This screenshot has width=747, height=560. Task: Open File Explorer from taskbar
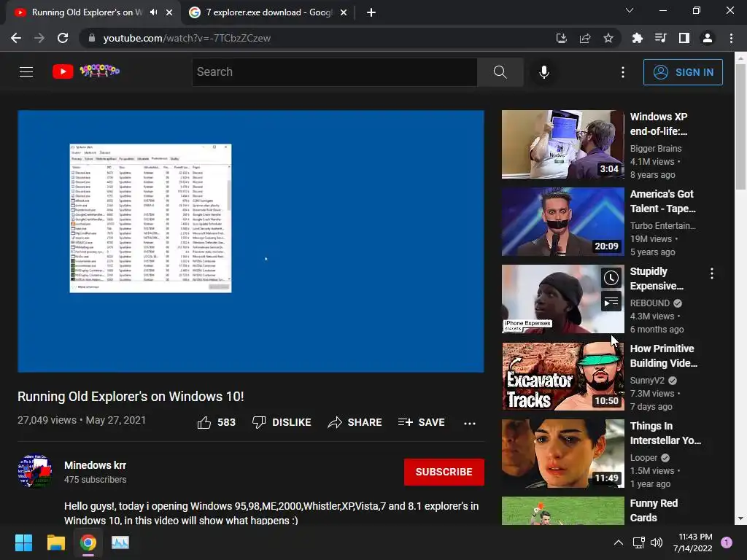(x=55, y=542)
